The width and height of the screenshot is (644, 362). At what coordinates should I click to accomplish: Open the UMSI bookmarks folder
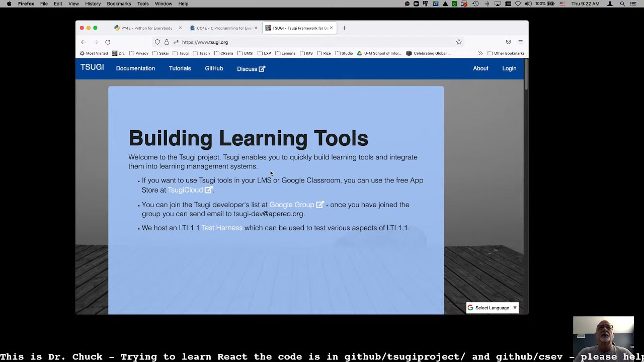click(245, 53)
